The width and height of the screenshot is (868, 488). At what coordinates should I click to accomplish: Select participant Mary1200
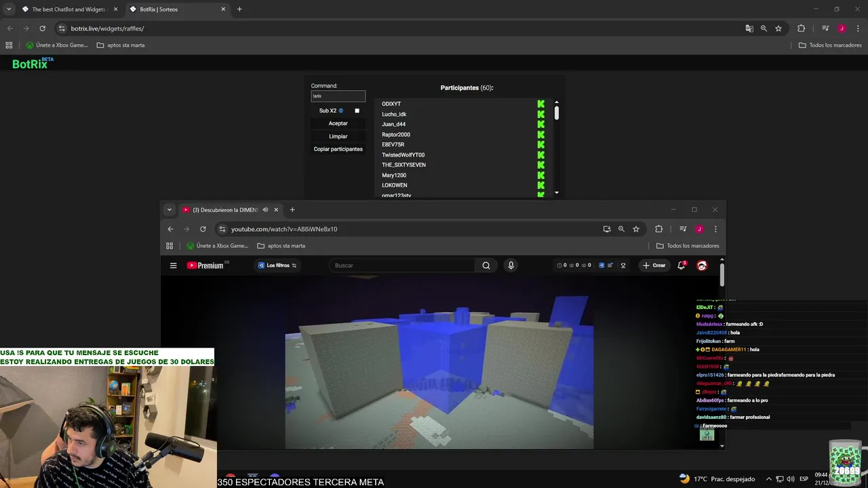coord(394,176)
